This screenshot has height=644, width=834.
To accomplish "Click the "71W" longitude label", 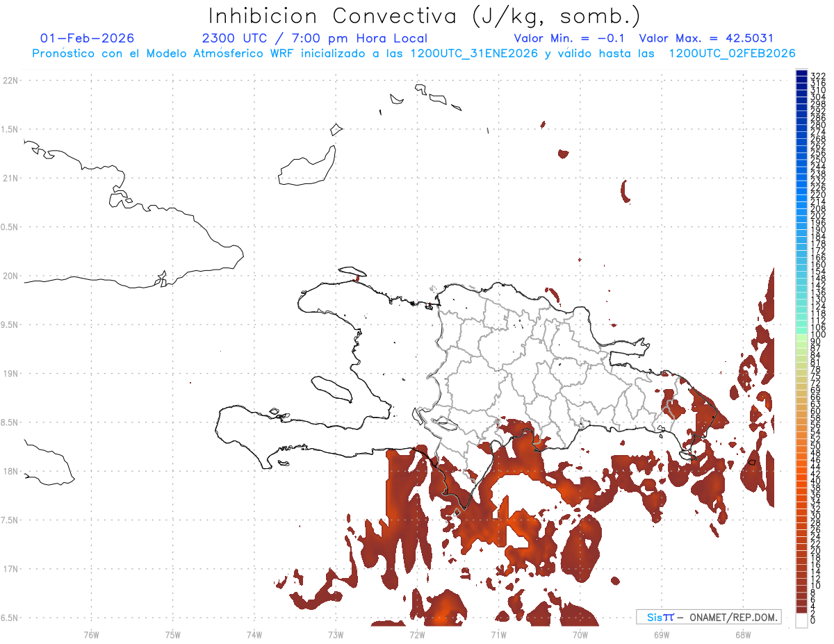I will point(498,634).
